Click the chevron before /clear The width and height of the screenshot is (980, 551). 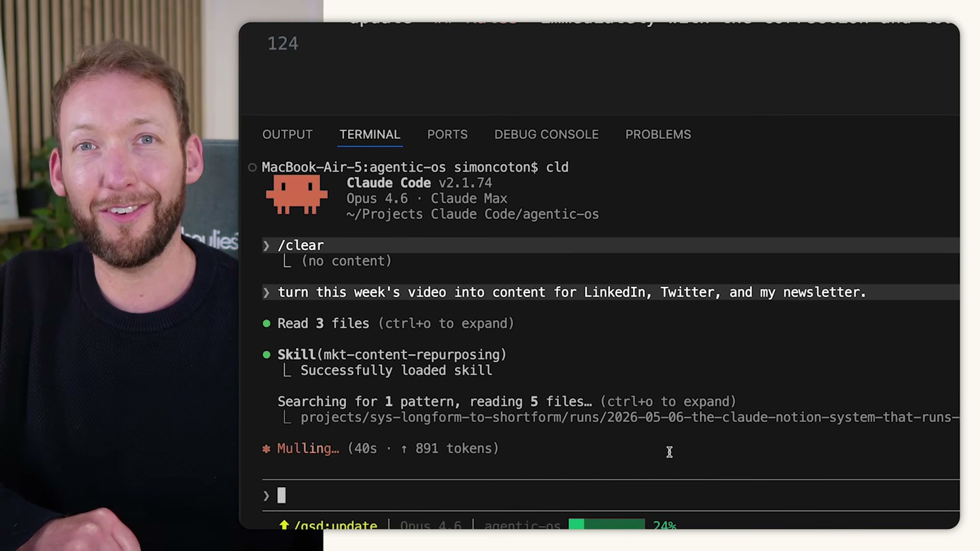click(x=266, y=245)
